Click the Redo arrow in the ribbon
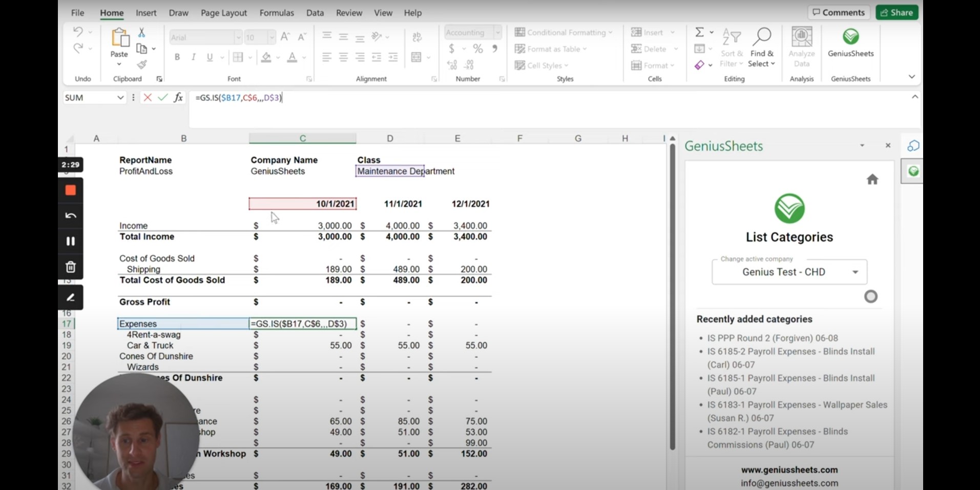This screenshot has width=980, height=490. (78, 48)
